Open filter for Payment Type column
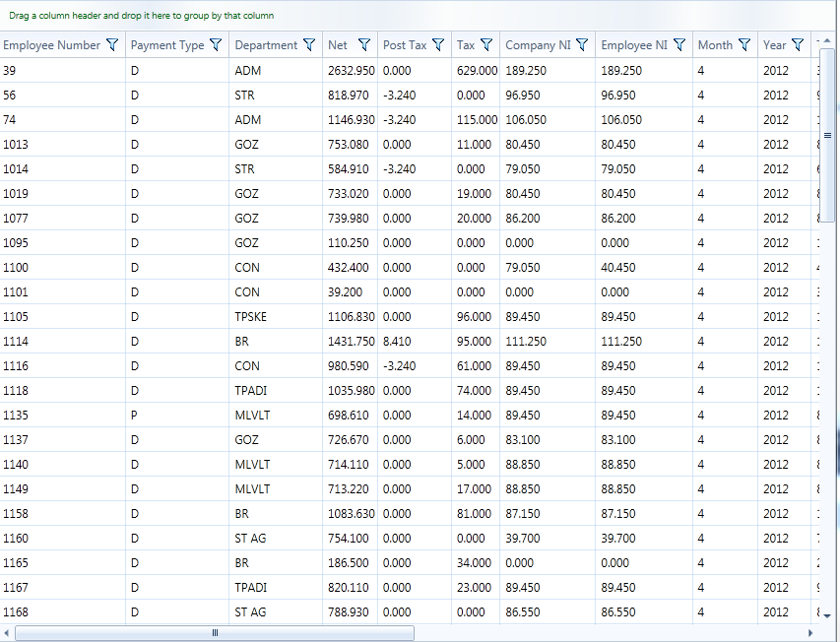The width and height of the screenshot is (840, 642). click(x=216, y=45)
